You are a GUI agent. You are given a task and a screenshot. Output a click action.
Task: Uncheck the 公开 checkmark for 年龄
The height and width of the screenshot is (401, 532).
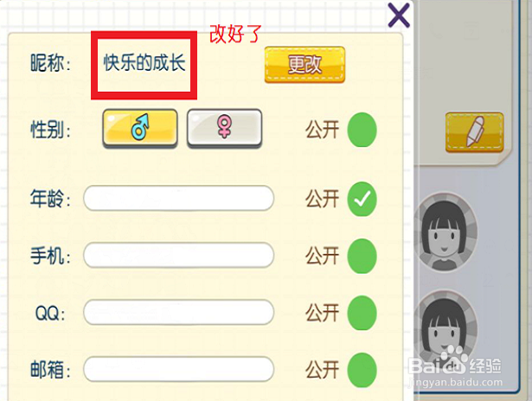click(362, 199)
